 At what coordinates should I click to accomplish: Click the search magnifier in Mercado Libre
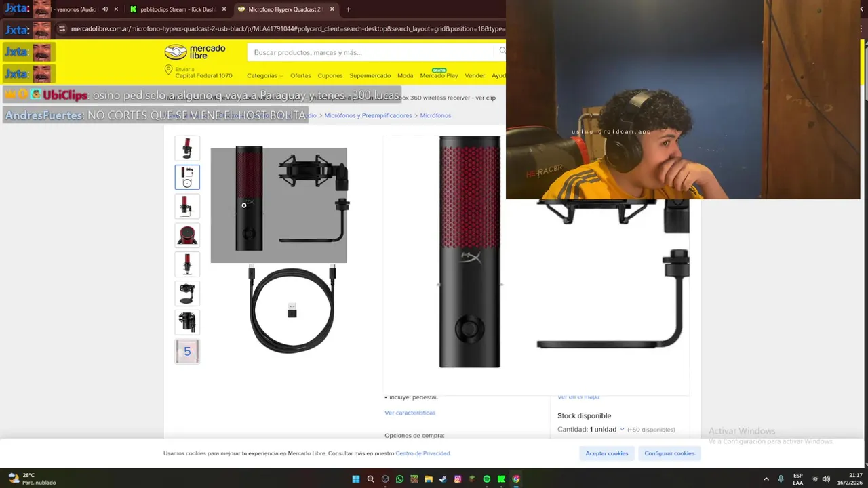pyautogui.click(x=502, y=51)
